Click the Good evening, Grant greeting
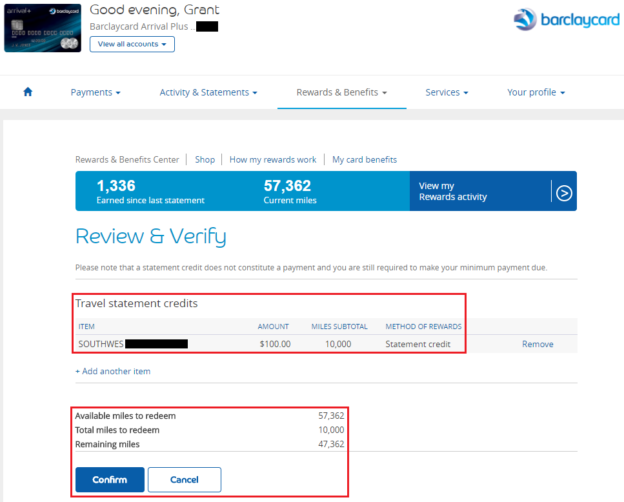Image resolution: width=624 pixels, height=502 pixels. [x=154, y=10]
